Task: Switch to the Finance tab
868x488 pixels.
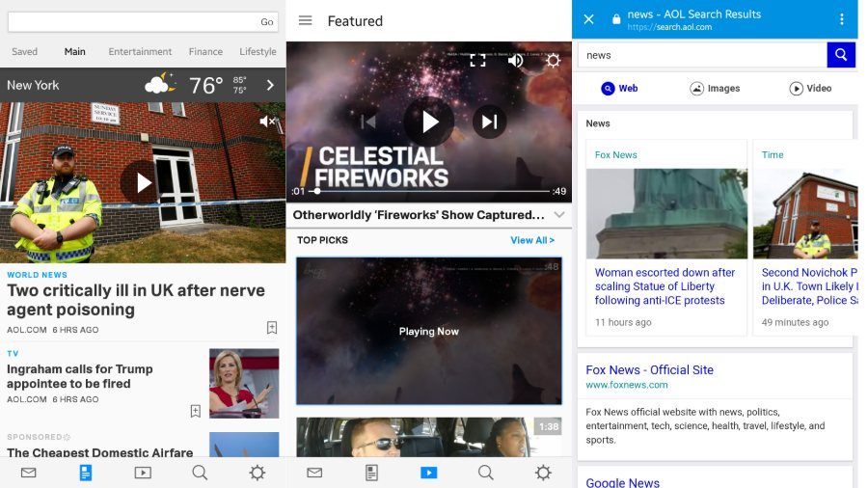Action: (x=205, y=51)
